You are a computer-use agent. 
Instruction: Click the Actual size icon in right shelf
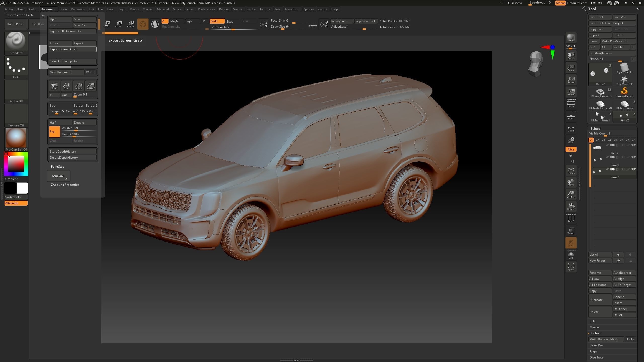(571, 80)
